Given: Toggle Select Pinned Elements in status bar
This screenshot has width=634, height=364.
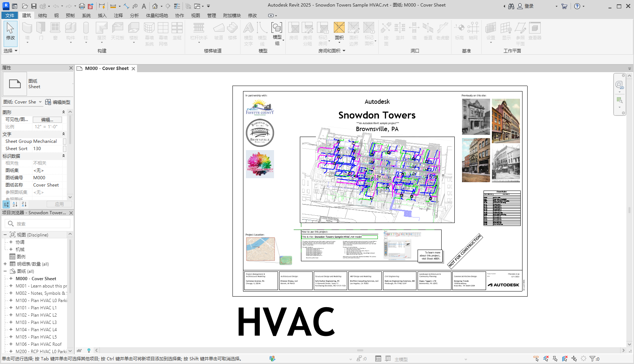Looking at the screenshot, I should [x=555, y=359].
